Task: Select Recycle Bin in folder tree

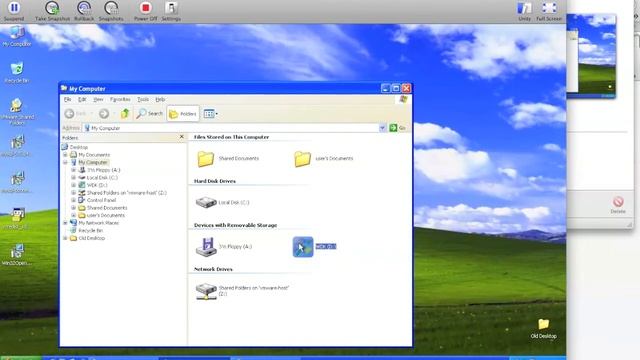Action: tap(90, 230)
